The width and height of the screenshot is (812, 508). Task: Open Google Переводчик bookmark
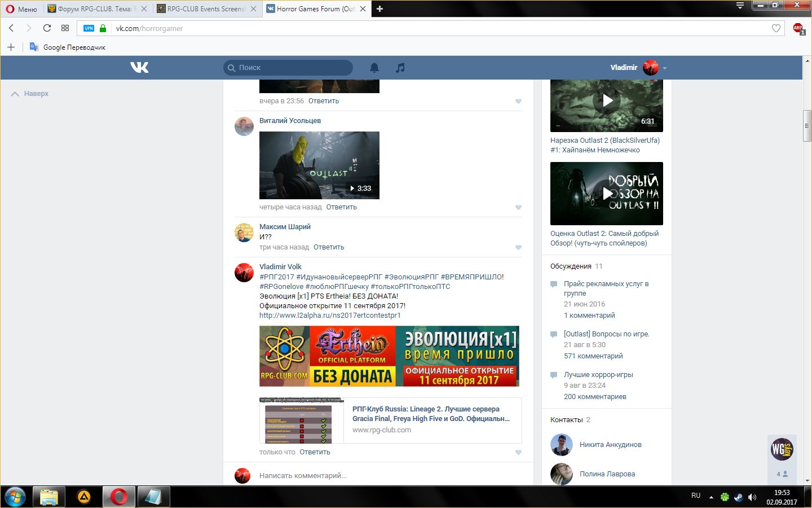point(68,47)
